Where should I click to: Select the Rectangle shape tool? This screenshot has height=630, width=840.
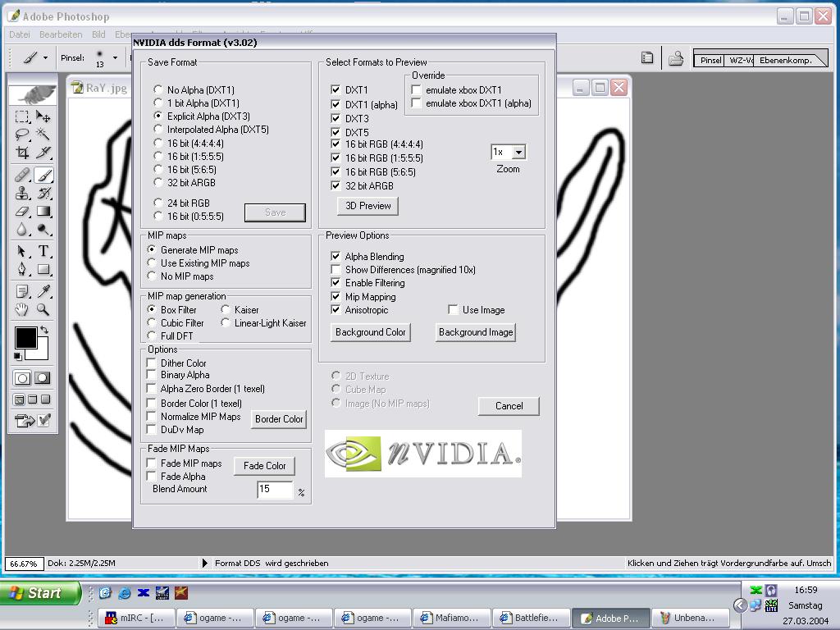coord(43,269)
